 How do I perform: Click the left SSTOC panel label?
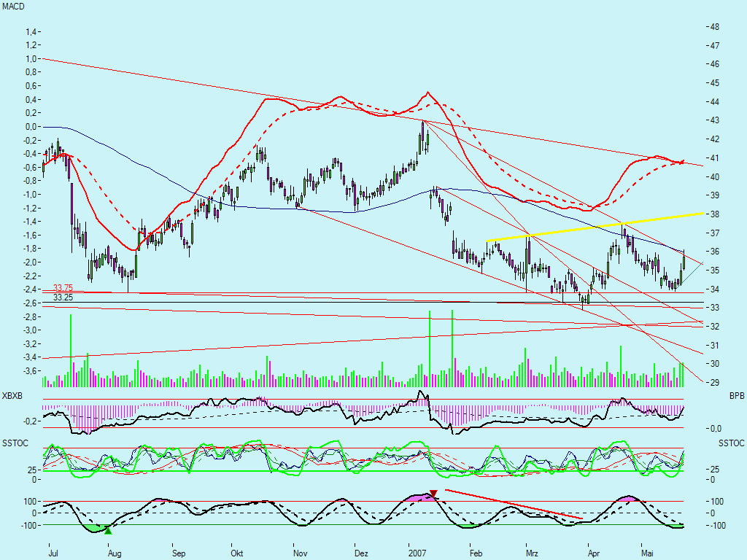[15, 443]
